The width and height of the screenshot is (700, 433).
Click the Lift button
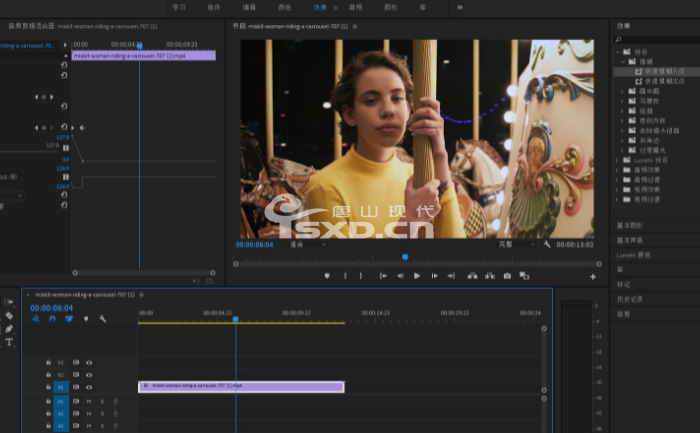(x=472, y=276)
